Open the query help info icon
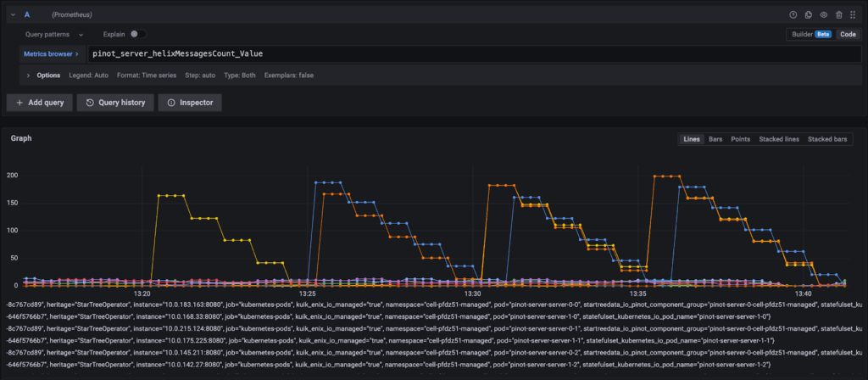 [x=793, y=14]
